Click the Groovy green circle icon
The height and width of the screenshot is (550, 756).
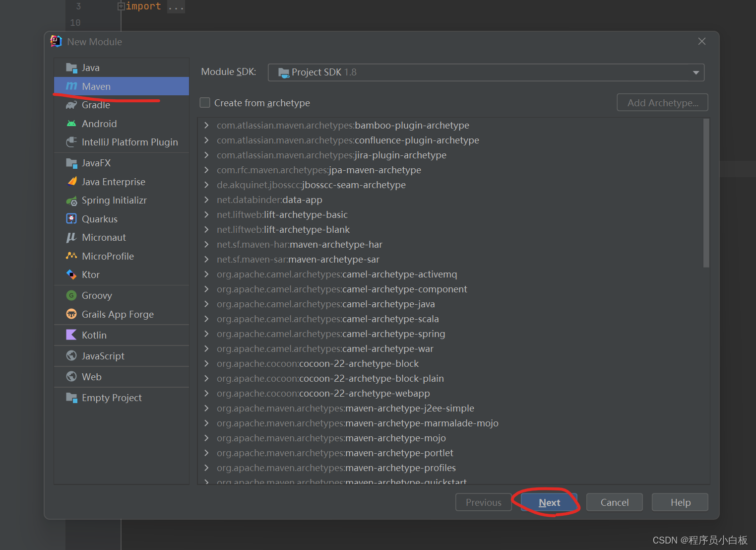tap(71, 295)
